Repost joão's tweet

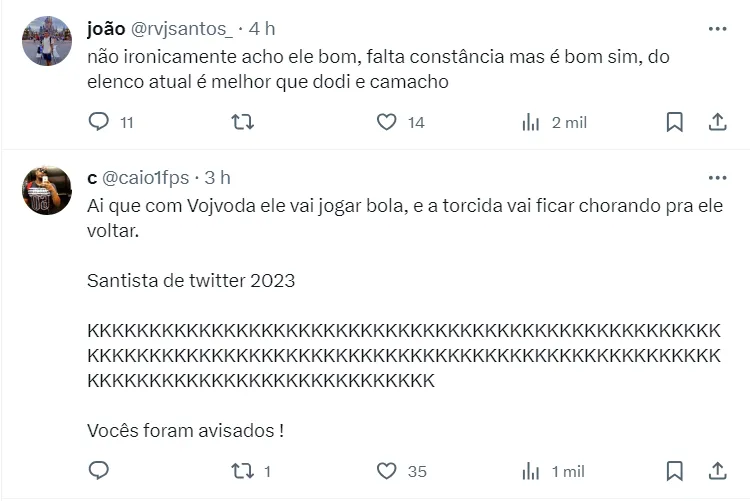coord(242,122)
